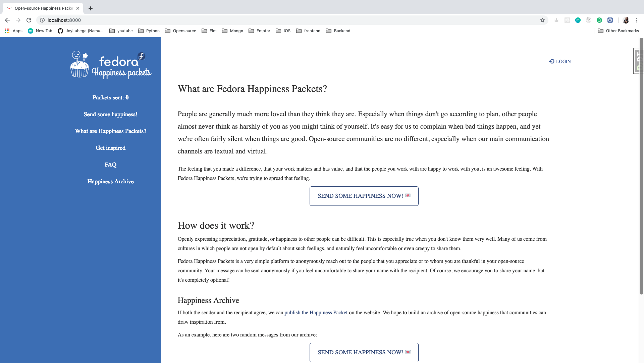
Task: Bookmark this page with the star icon
Action: click(x=542, y=20)
